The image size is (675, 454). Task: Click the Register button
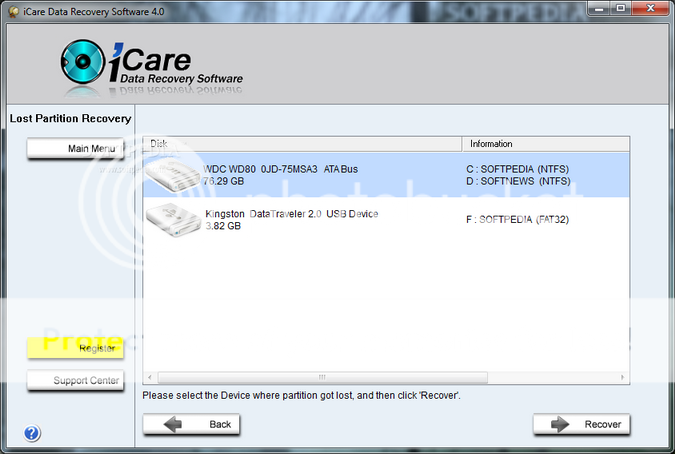75,348
